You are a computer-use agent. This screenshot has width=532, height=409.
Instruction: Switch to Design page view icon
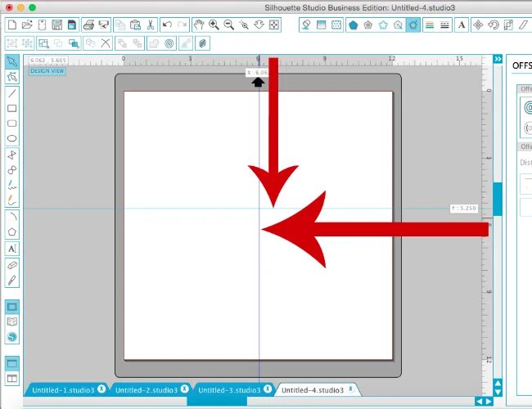[x=12, y=307]
